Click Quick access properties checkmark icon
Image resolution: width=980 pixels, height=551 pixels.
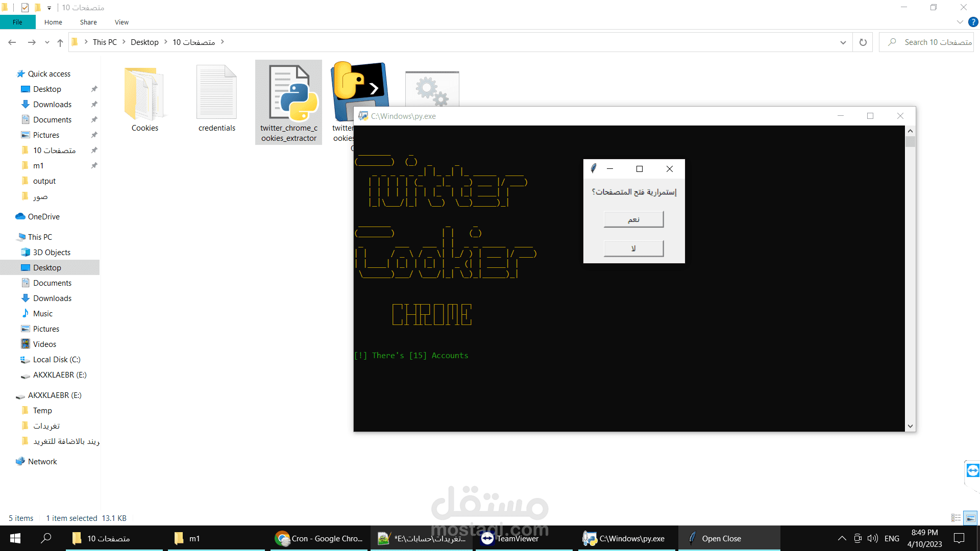25,8
